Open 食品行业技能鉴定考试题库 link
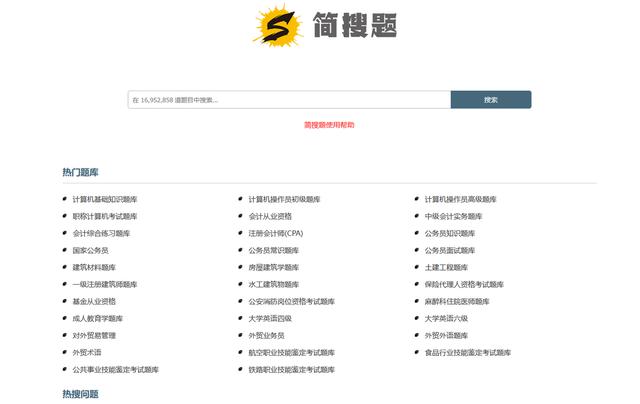 pyautogui.click(x=467, y=352)
